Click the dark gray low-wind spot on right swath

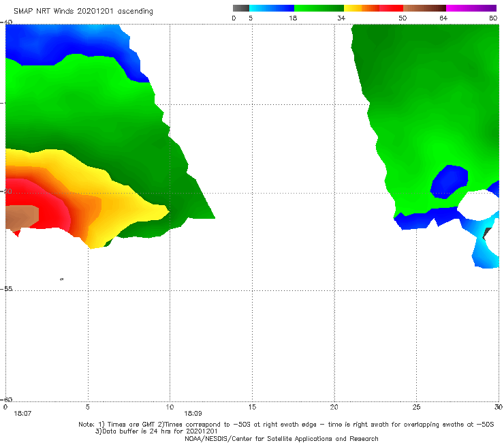487,232
